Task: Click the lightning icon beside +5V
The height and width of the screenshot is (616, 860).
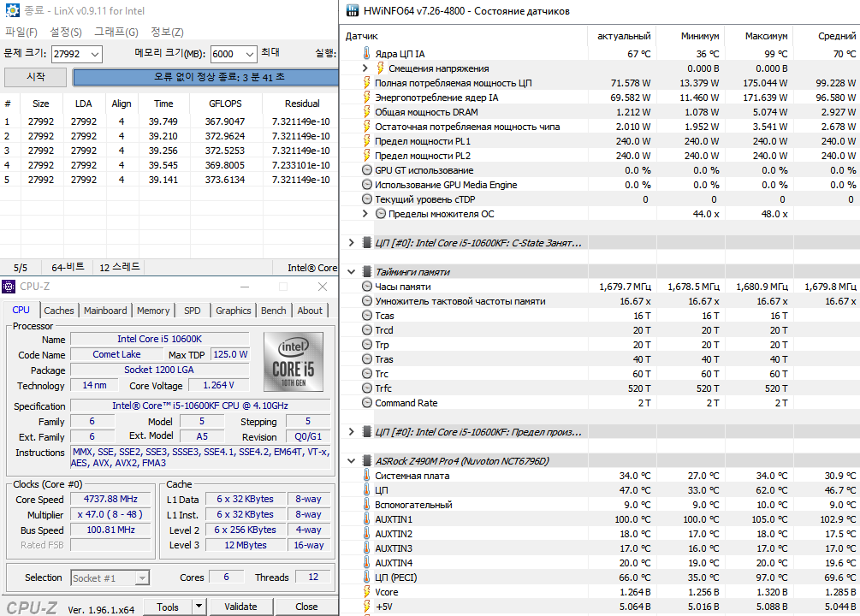Action: coord(366,606)
